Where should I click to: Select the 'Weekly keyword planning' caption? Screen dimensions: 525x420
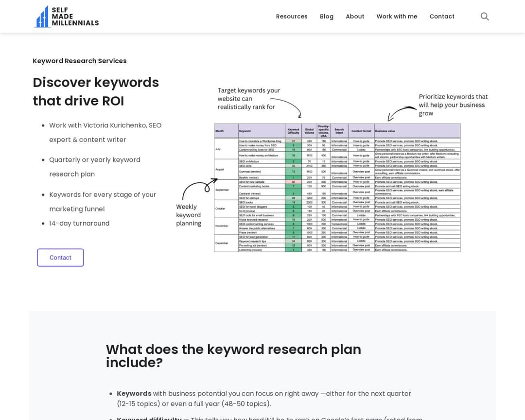click(x=189, y=215)
